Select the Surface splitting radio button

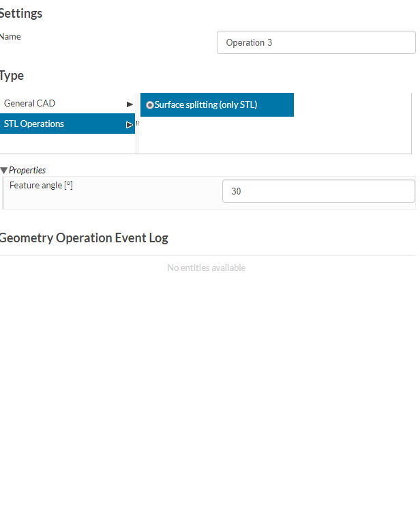point(150,105)
